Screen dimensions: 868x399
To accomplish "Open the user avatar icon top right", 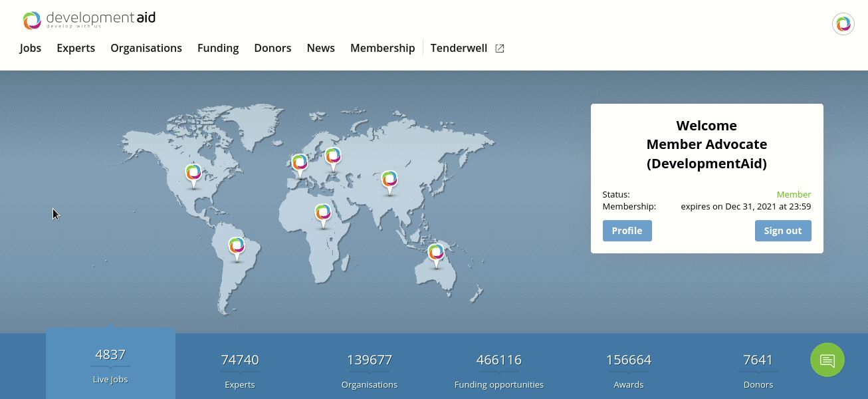I will click(x=843, y=24).
